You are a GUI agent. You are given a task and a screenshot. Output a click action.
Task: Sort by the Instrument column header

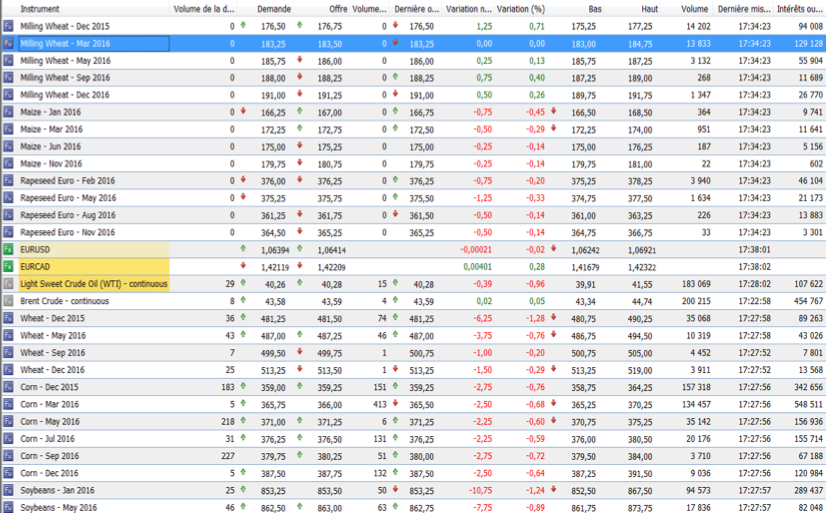[40, 8]
